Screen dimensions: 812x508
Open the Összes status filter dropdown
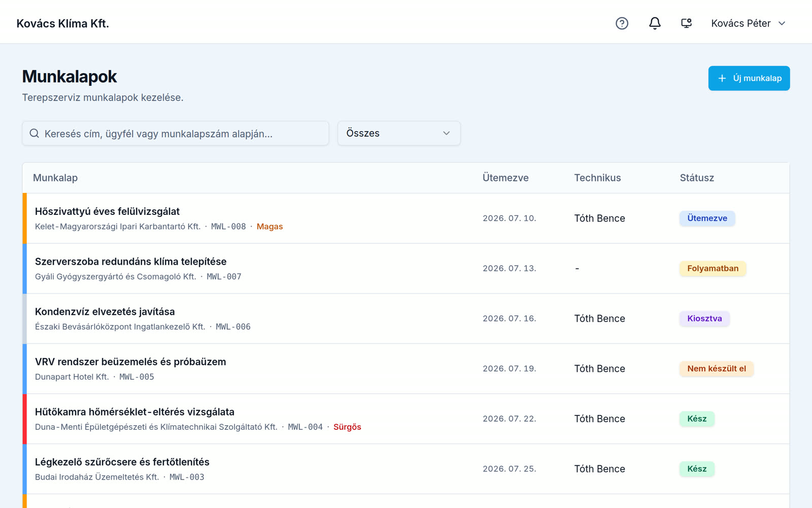click(x=399, y=133)
